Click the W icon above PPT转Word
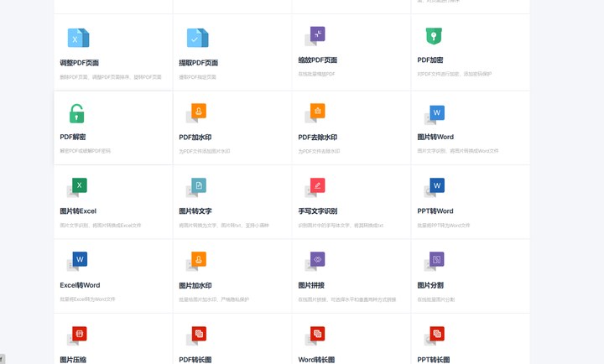The width and height of the screenshot is (604, 364). coord(435,188)
